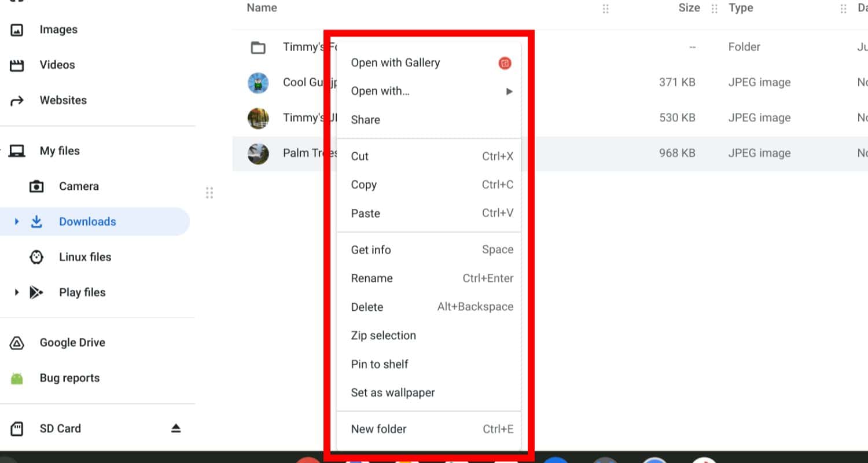Click the Gallery app icon in menu
868x463 pixels.
click(x=505, y=63)
